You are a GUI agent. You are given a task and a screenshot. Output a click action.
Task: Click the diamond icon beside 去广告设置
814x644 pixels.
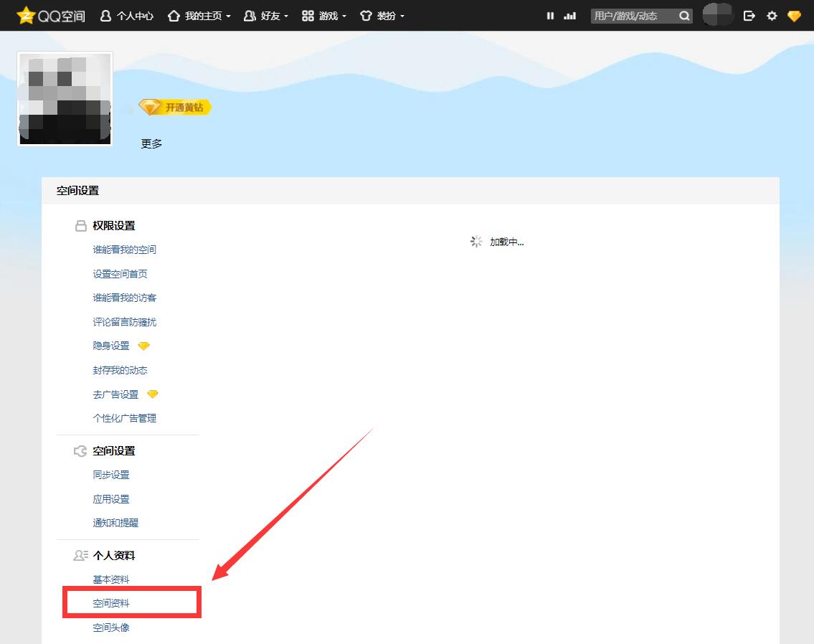tap(152, 394)
